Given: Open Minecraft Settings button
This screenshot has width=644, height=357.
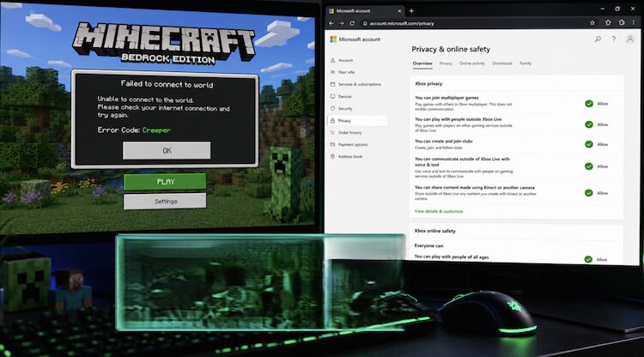Looking at the screenshot, I should click(165, 202).
